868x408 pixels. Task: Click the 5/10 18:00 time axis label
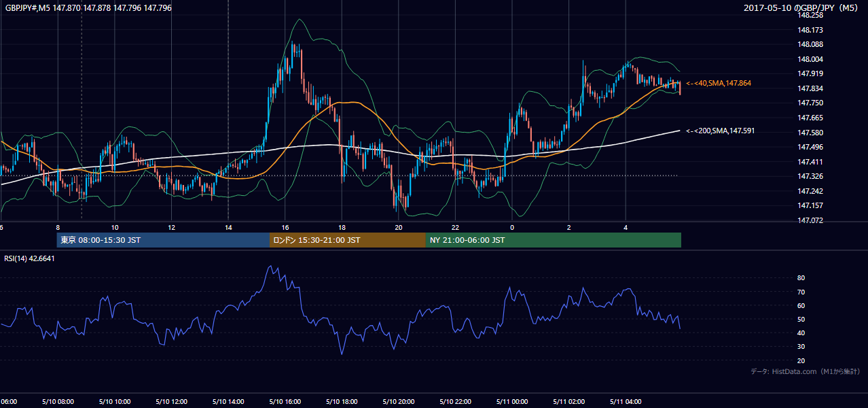pyautogui.click(x=342, y=402)
